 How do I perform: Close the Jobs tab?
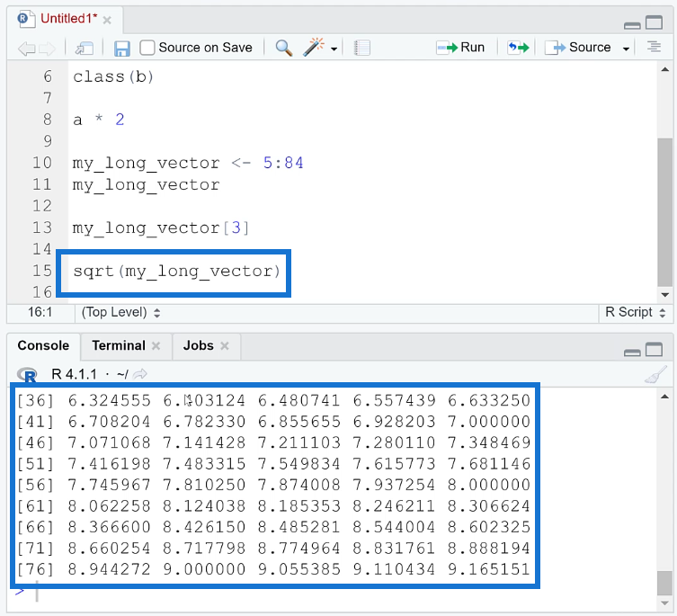click(x=224, y=346)
